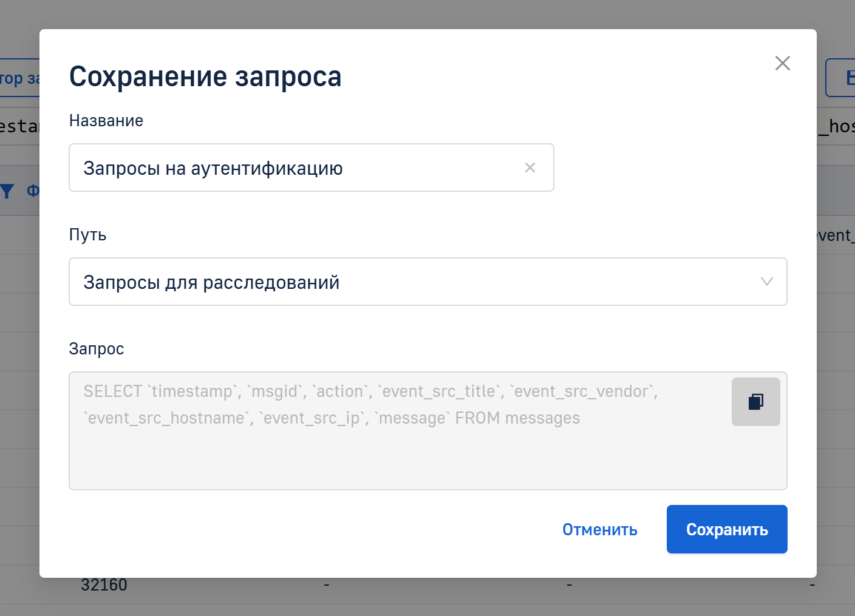The image size is (855, 616).
Task: Click the Путь field label
Action: [87, 235]
